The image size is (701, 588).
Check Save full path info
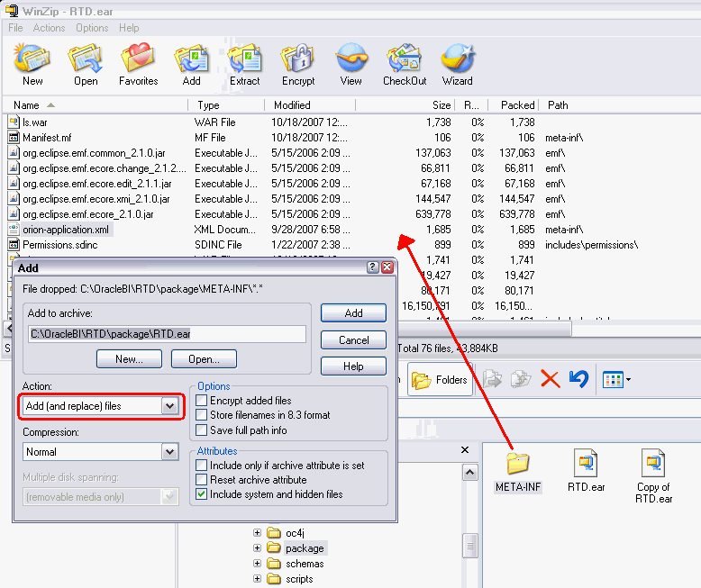[202, 430]
